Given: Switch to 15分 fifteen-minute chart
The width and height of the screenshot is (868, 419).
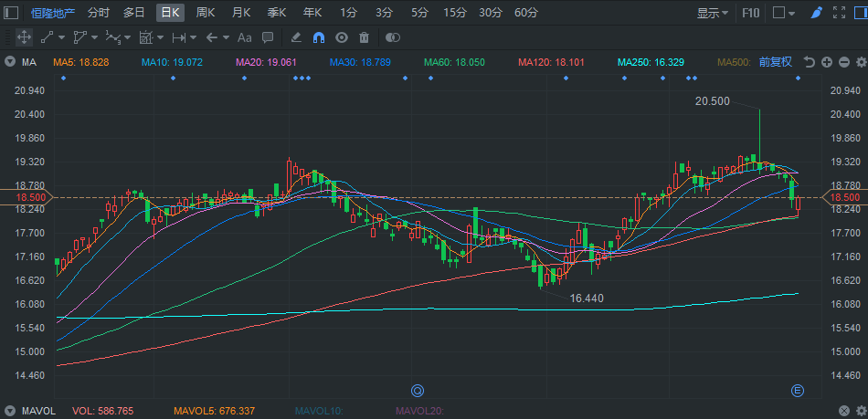Looking at the screenshot, I should tap(455, 13).
